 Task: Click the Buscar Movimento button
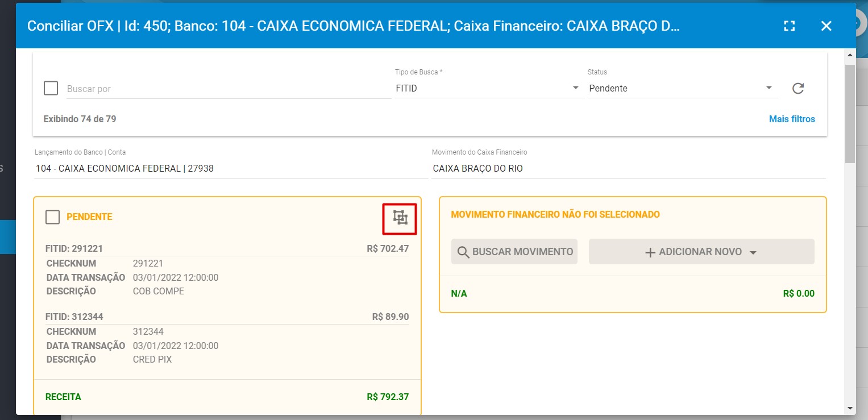514,252
